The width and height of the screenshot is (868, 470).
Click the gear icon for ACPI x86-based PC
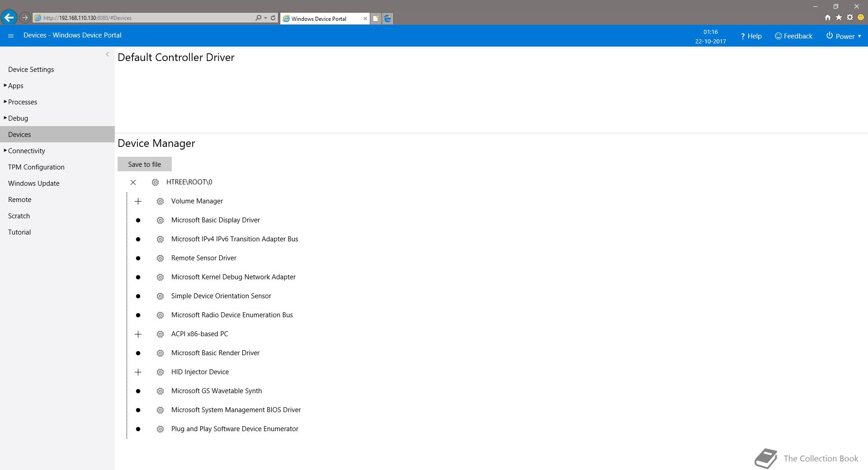(x=160, y=334)
